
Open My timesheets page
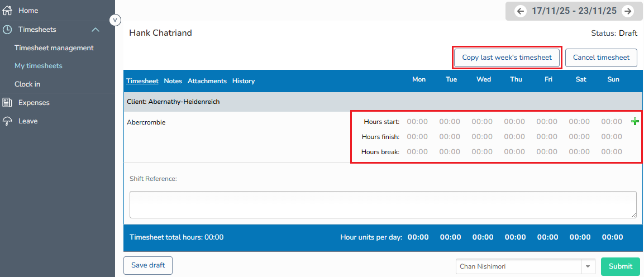coord(39,66)
